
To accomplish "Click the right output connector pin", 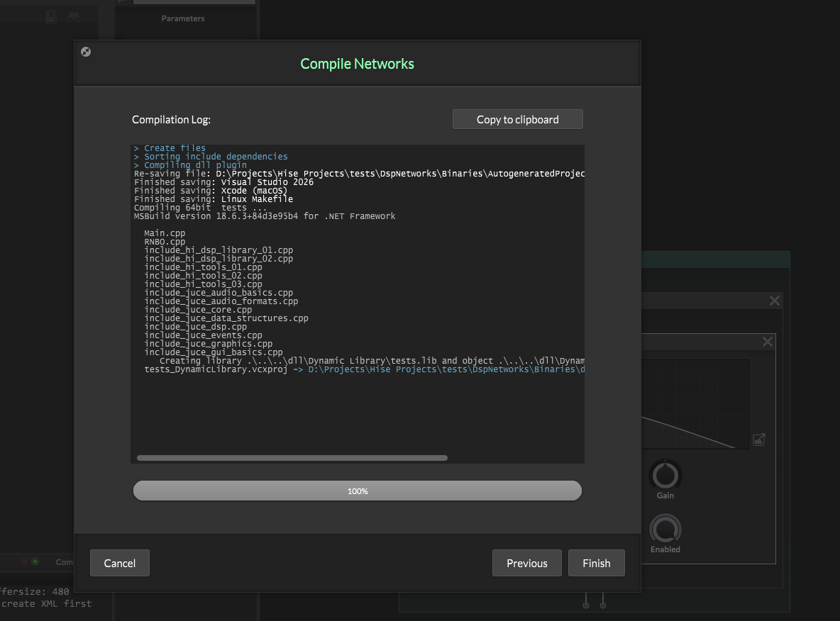I will [603, 601].
